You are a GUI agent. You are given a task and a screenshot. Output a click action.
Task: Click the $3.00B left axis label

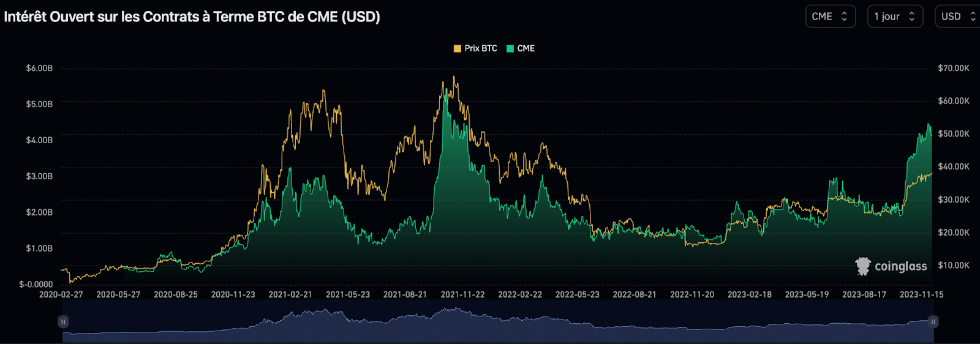[39, 176]
